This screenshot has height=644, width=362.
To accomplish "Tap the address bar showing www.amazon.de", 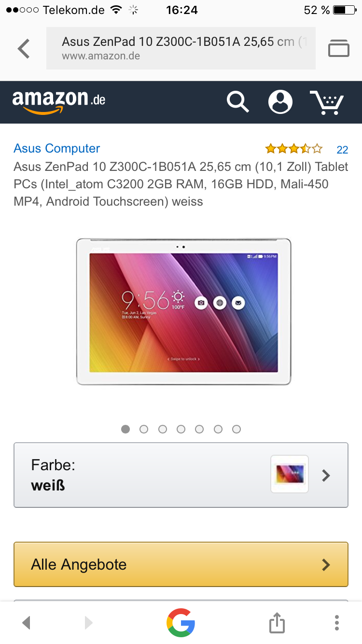I will point(181,48).
